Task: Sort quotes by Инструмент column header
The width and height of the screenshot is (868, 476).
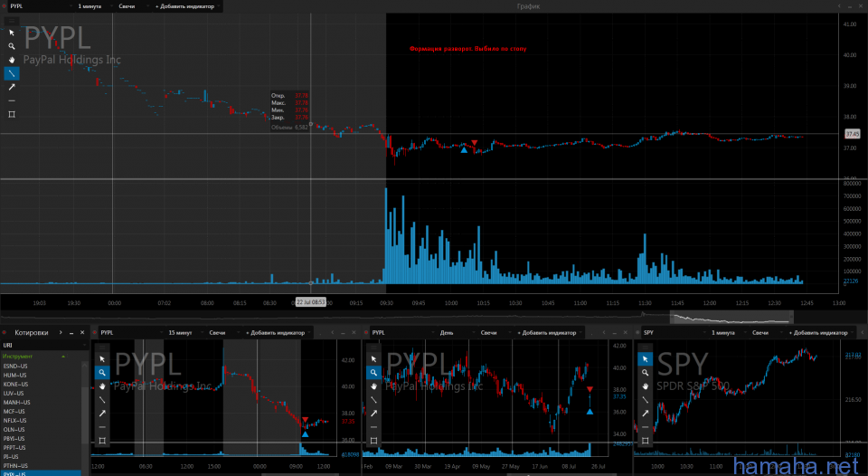Action: (x=33, y=357)
